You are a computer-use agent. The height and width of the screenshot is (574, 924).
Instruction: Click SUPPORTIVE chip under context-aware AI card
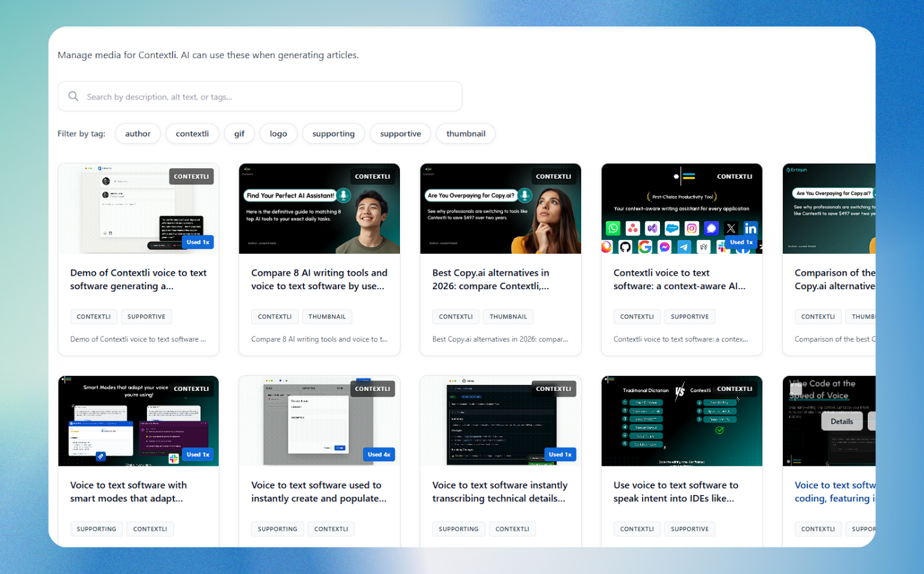[x=690, y=316]
